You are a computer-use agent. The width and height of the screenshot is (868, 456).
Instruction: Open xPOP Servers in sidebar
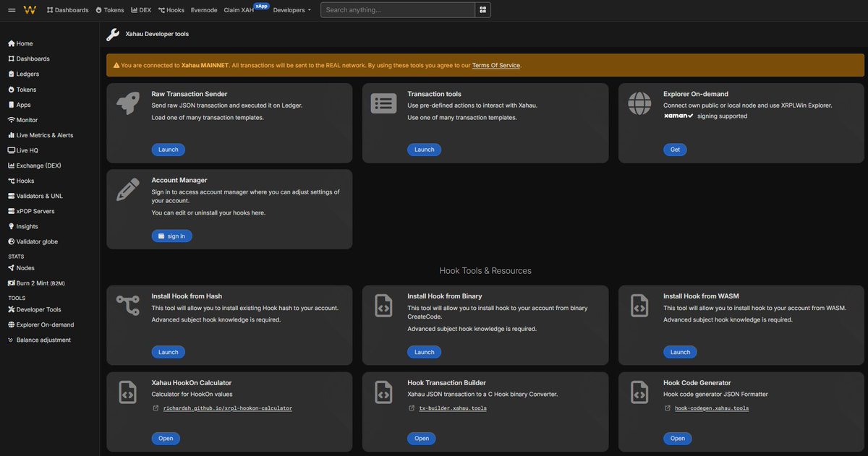coord(31,211)
